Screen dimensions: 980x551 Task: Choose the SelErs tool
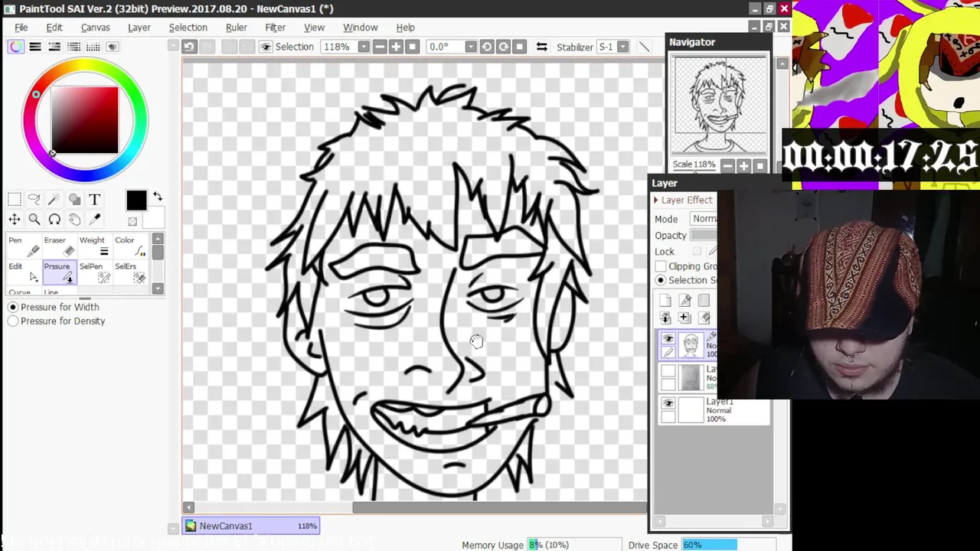(128, 272)
